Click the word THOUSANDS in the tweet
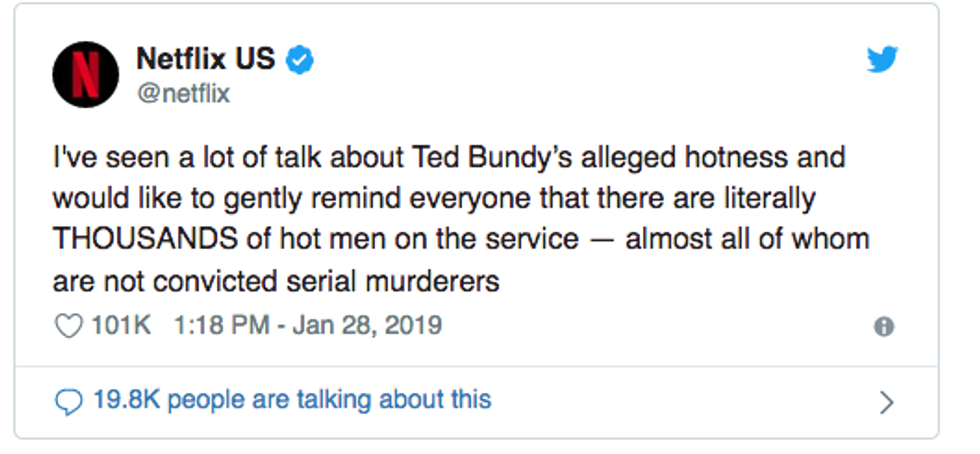Image resolution: width=980 pixels, height=454 pixels. 141,240
